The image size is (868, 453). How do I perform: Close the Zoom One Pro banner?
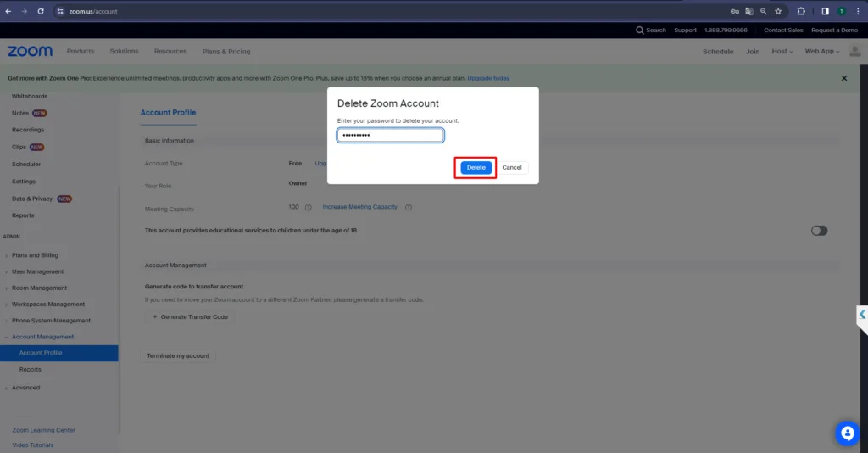[x=843, y=78]
